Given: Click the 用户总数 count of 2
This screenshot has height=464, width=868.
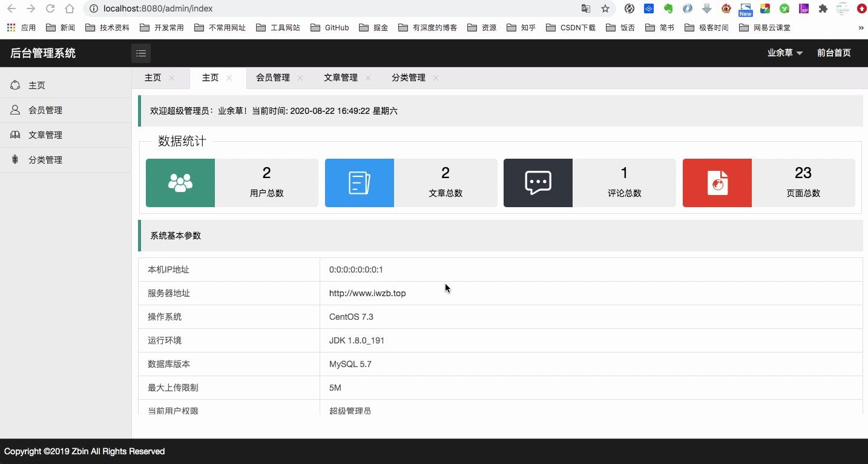Looking at the screenshot, I should tap(266, 173).
